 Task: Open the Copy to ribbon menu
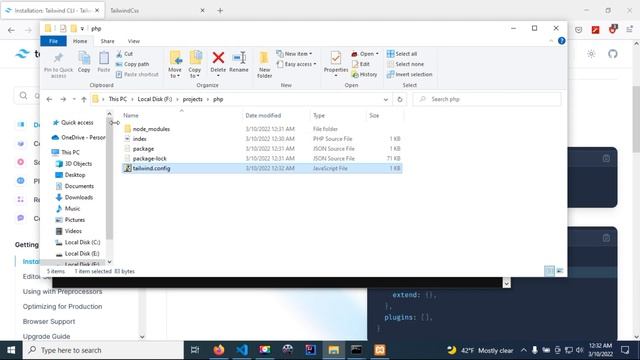[195, 64]
